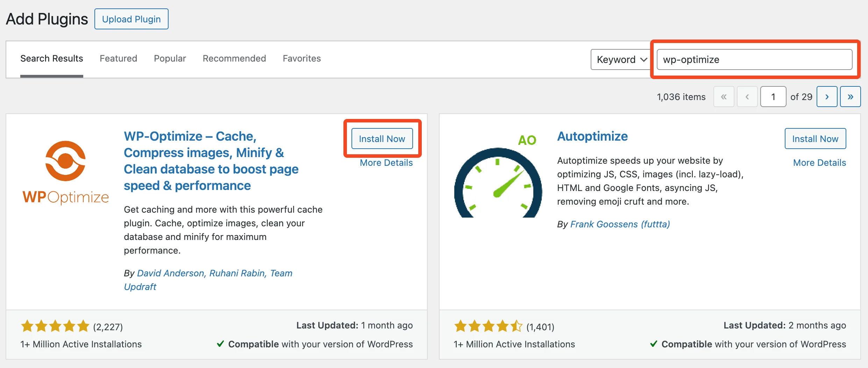Click the wp-optimize search input field
The image size is (868, 368).
pos(754,59)
